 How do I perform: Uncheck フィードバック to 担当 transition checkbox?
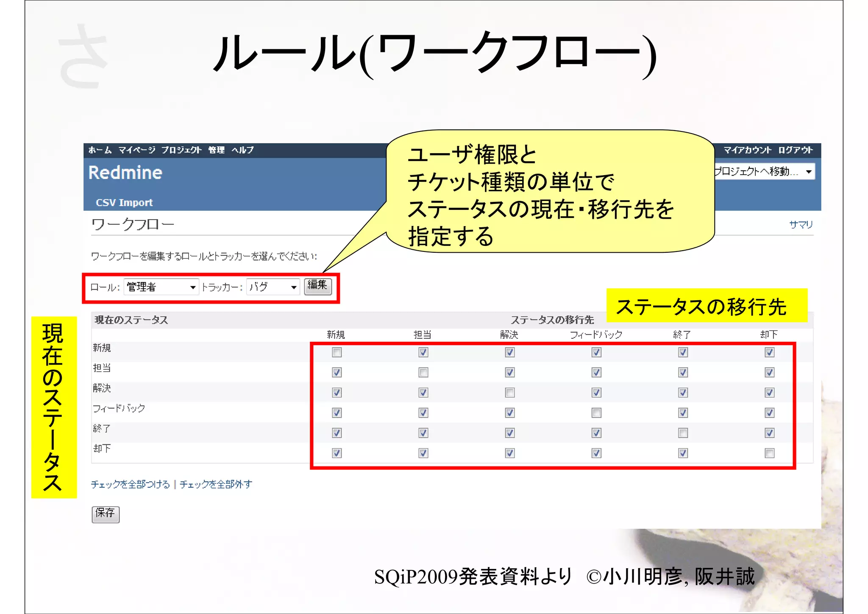(423, 413)
